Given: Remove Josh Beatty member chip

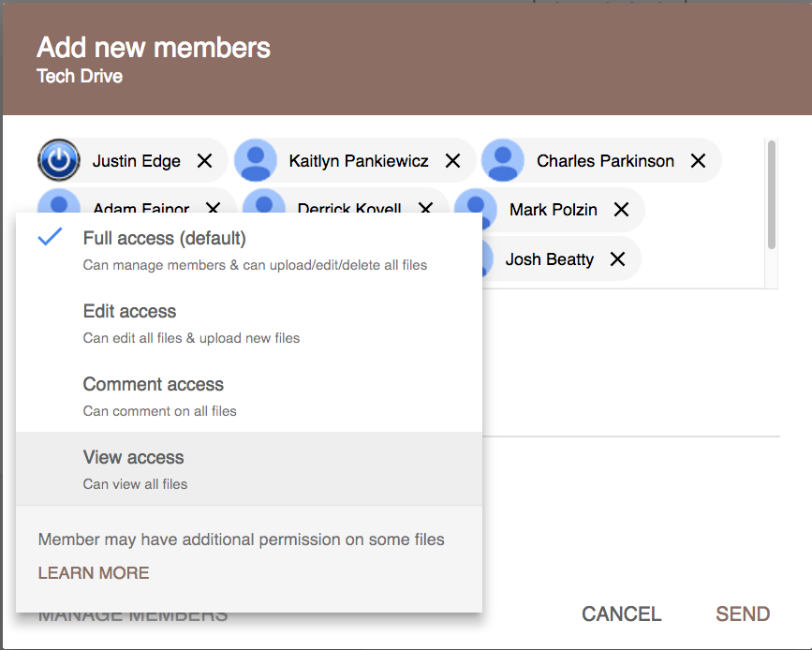Looking at the screenshot, I should [x=617, y=259].
